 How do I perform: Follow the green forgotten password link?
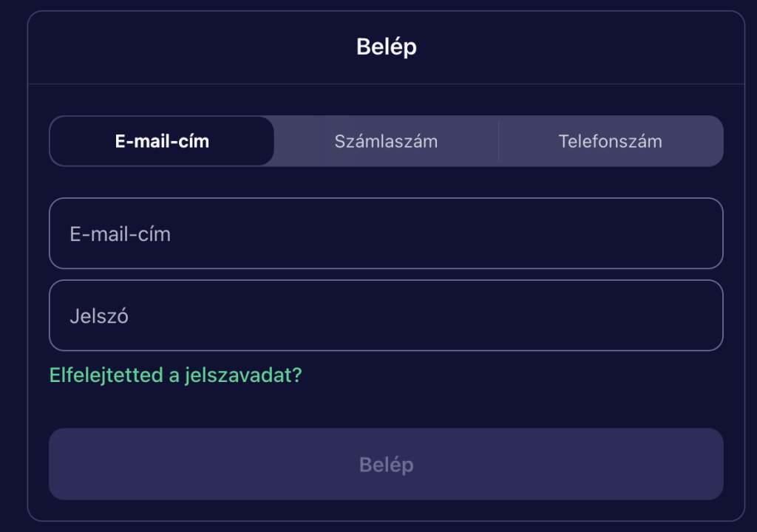[x=176, y=375]
